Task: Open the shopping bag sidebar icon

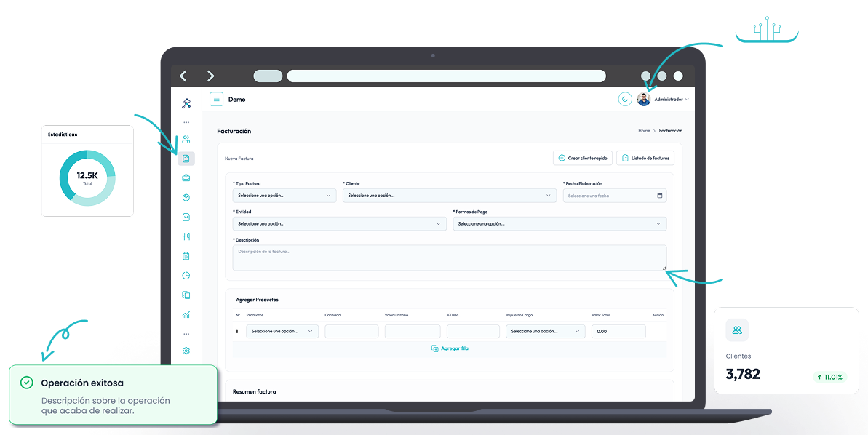Action: tap(186, 217)
